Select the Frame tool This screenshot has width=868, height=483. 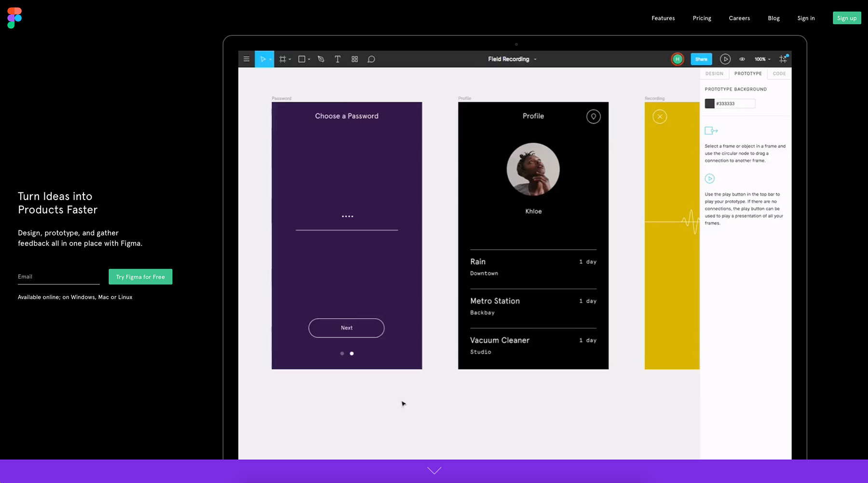[283, 59]
